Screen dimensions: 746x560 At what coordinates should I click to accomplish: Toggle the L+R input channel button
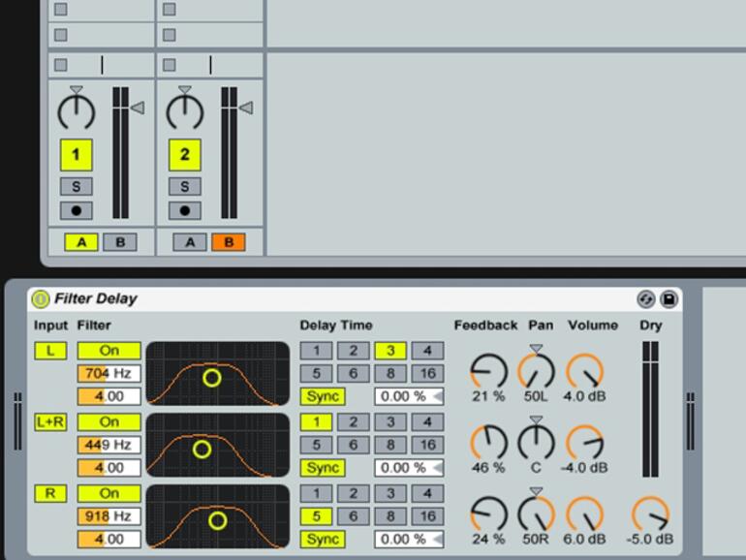(50, 422)
